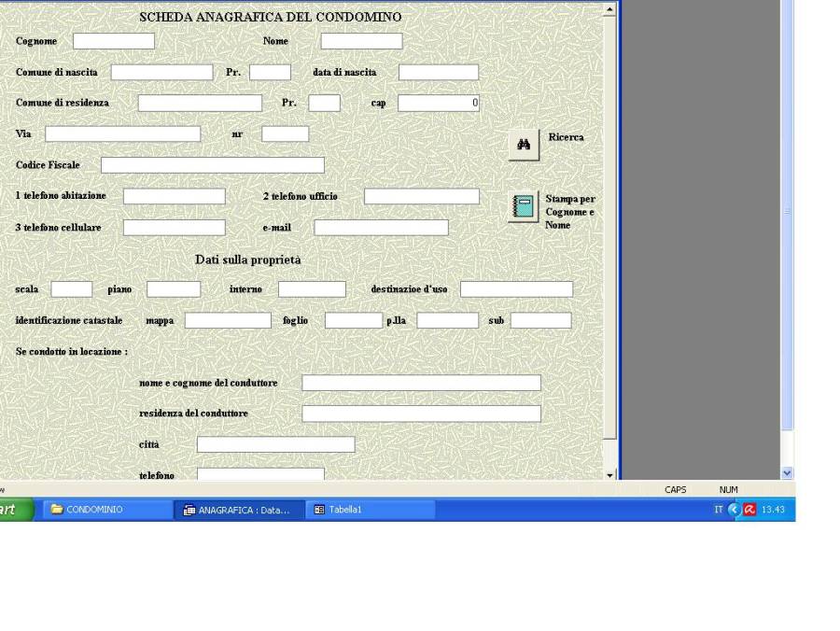
Task: Click the system tray expand arrow icon
Action: point(734,510)
